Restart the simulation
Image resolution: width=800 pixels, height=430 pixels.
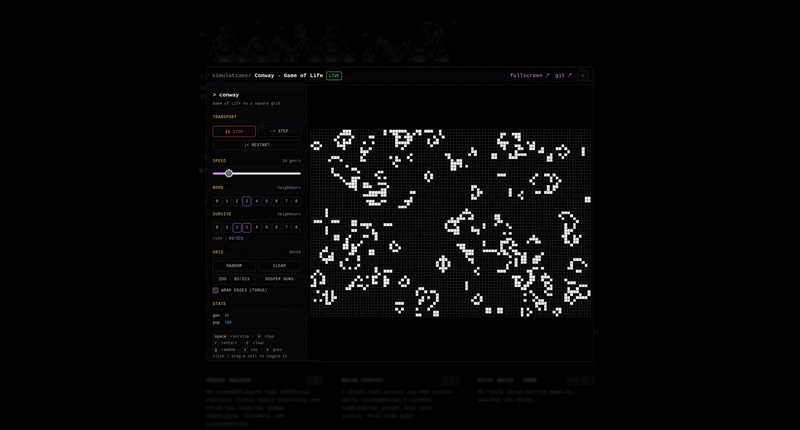click(x=257, y=145)
